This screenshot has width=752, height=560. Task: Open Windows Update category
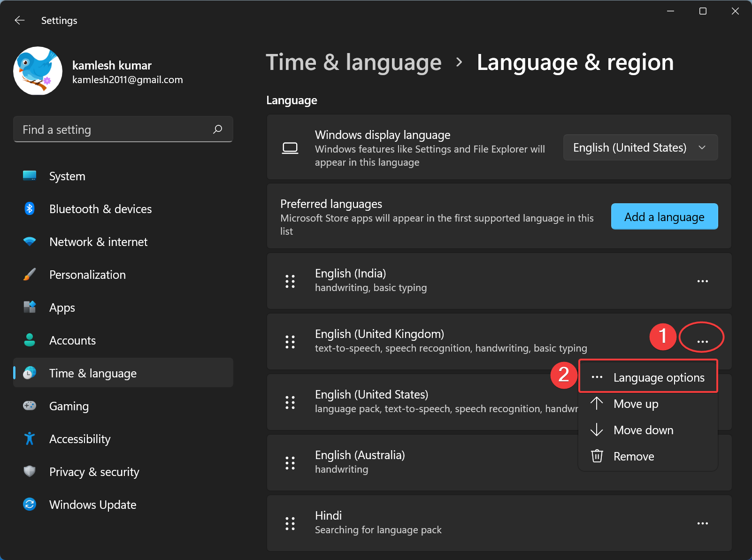123,505
